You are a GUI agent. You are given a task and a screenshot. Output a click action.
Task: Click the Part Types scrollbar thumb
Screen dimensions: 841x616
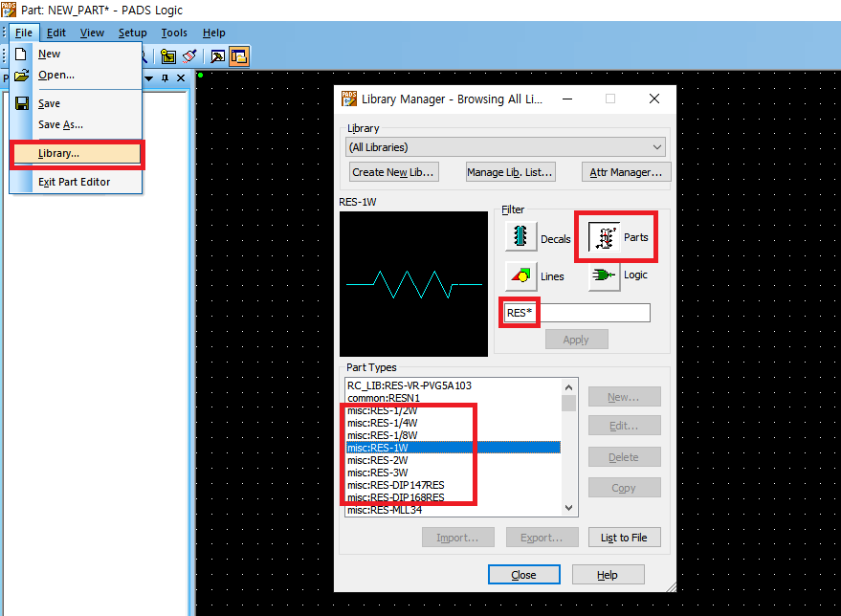coord(568,403)
